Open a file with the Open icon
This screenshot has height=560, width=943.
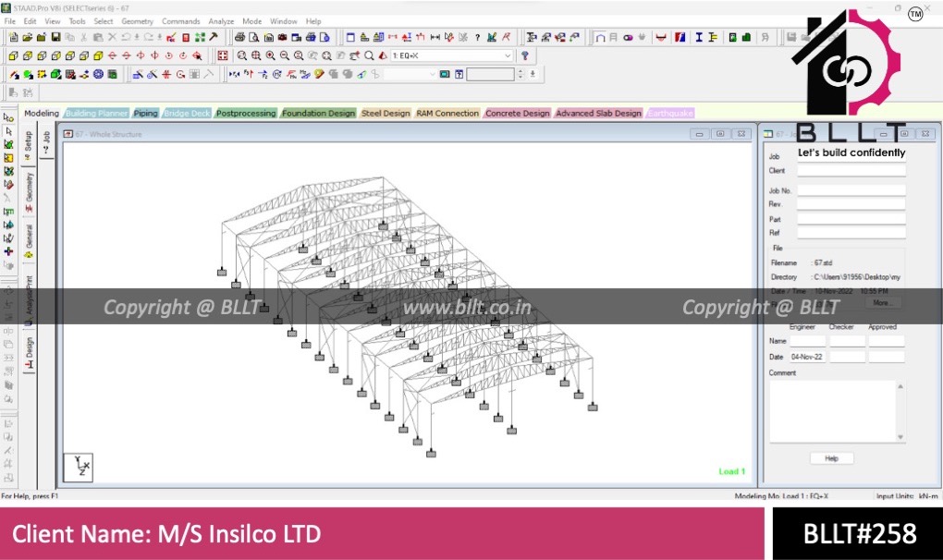point(27,37)
